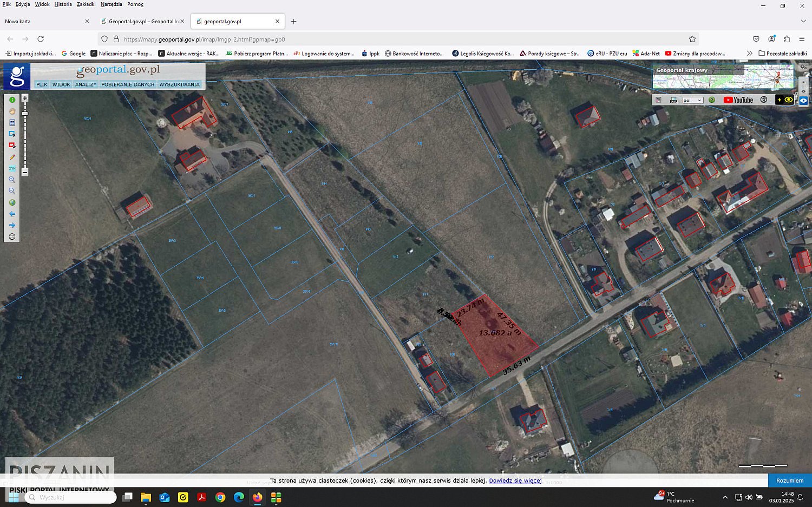The image size is (812, 507).
Task: Close the active geoportal.gov.pl tab
Action: (x=277, y=21)
